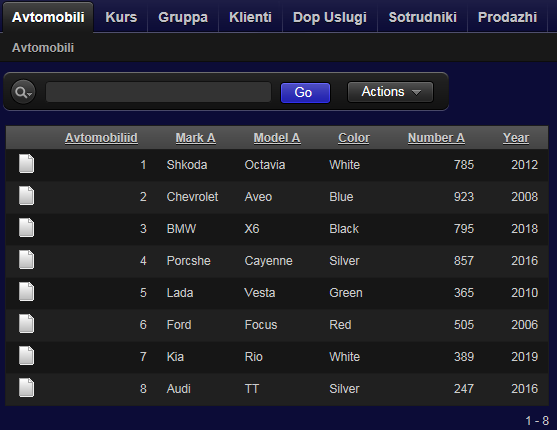Viewport: 557px width, 430px height.
Task: Click the BMW cell
Action: coord(181,229)
